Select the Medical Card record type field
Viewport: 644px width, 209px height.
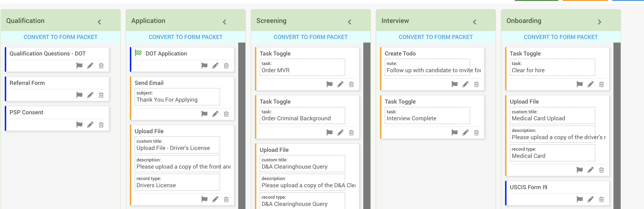coord(552,153)
